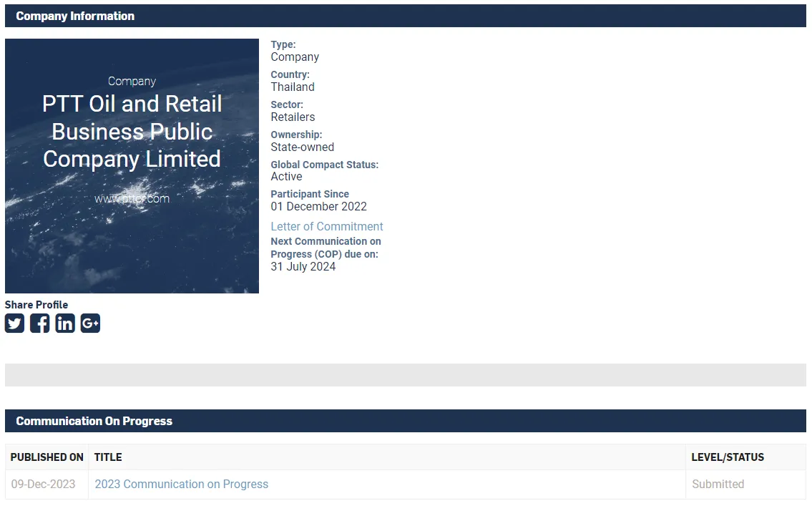Share profile via LinkedIn icon
This screenshot has width=812, height=506.
[x=65, y=323]
